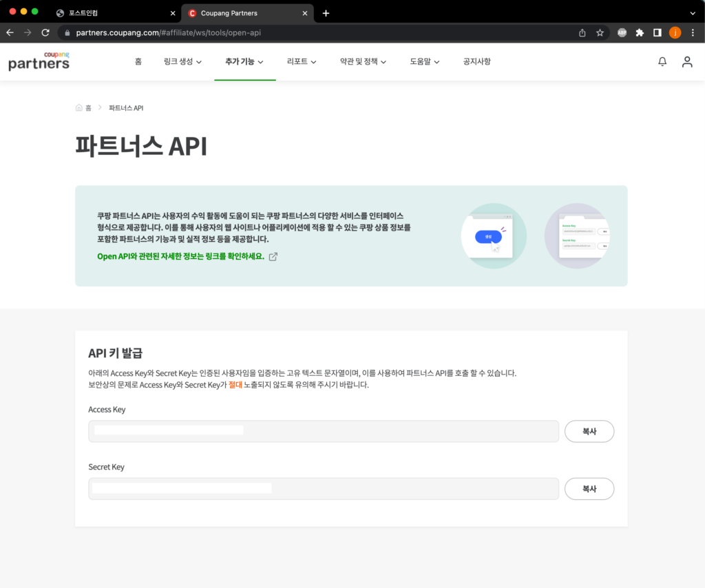Click the 파트너스 API breadcrumb text

[x=126, y=108]
